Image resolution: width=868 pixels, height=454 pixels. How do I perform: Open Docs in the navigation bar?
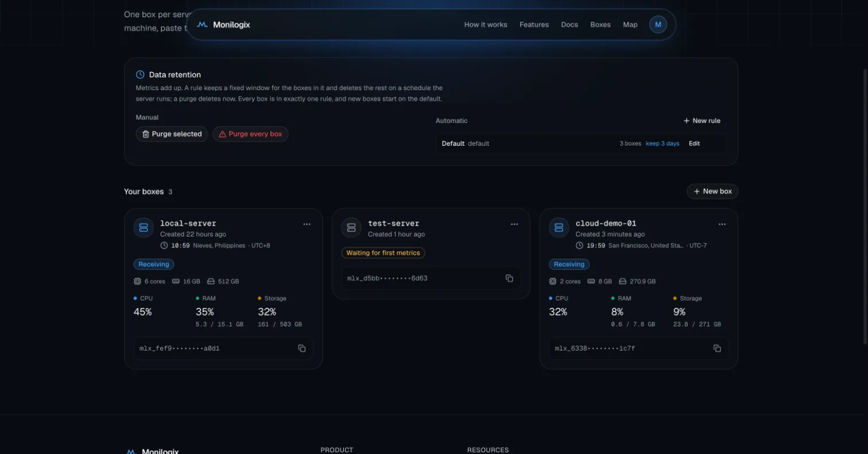coord(569,25)
